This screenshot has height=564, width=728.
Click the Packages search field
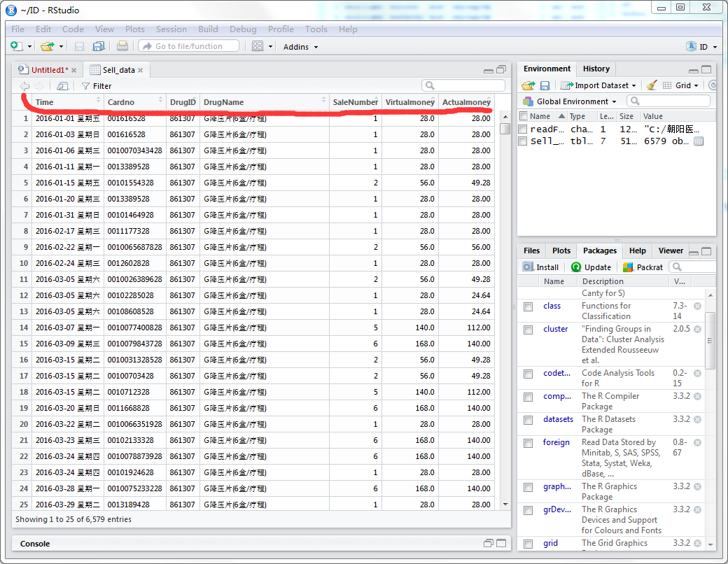694,267
